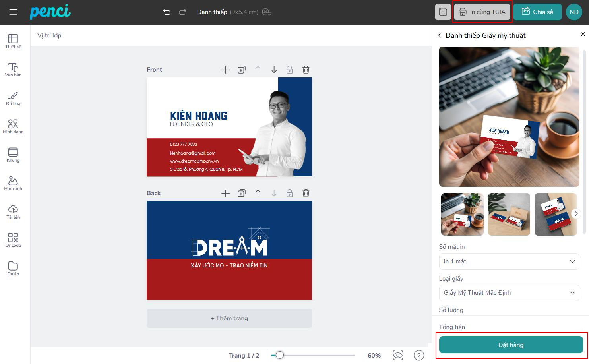
Task: Delete the Front page with trash icon
Action: click(x=306, y=70)
